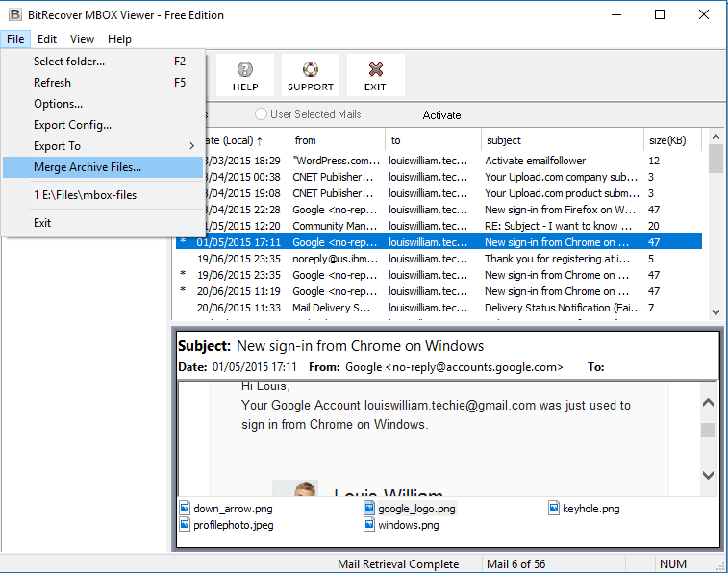Select RE: Subject - I want to know mail
728x573 pixels.
pos(453,226)
